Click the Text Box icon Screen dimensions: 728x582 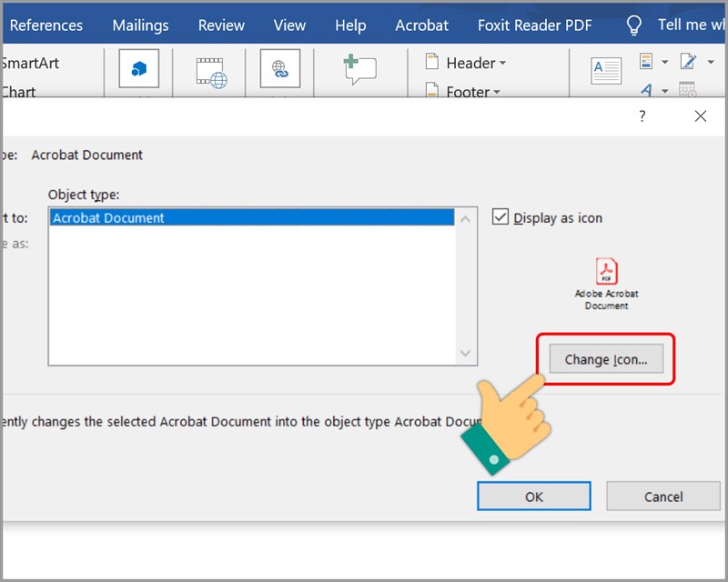pyautogui.click(x=606, y=70)
